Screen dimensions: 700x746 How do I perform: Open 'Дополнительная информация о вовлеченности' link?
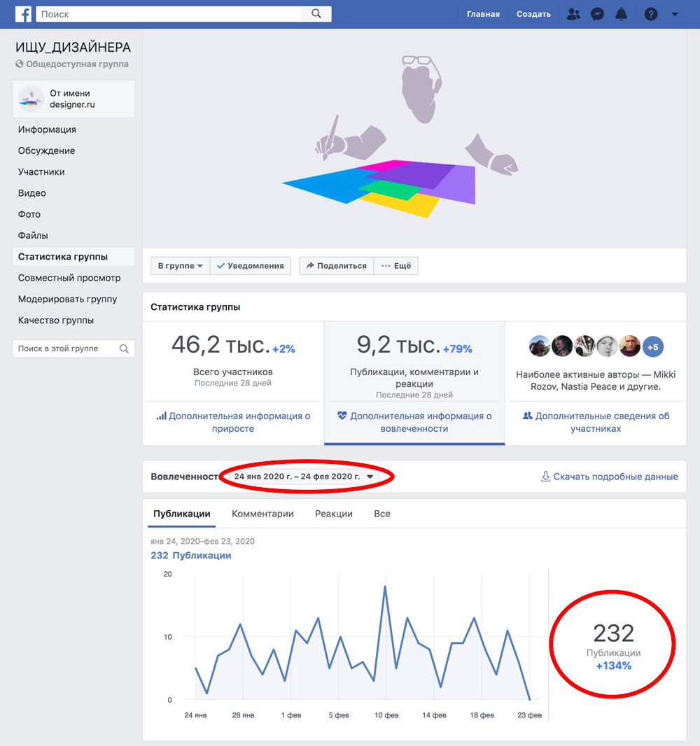pyautogui.click(x=414, y=422)
